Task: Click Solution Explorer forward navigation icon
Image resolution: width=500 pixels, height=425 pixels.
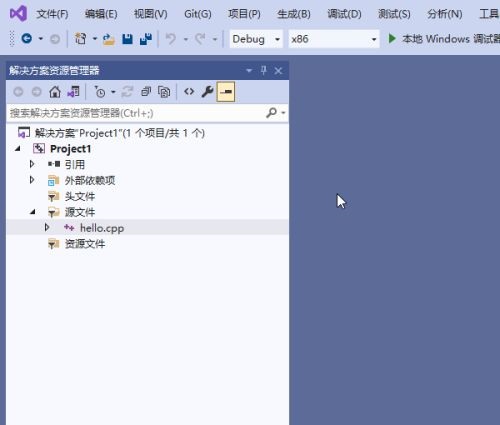Action: tap(36, 92)
